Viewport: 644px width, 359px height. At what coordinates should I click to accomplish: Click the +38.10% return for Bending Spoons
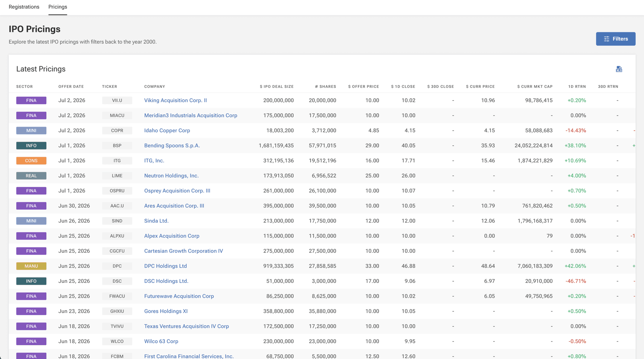(x=575, y=145)
